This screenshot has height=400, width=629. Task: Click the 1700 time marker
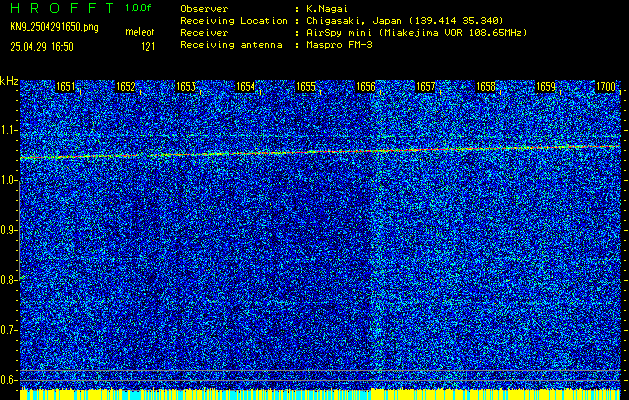pos(606,87)
